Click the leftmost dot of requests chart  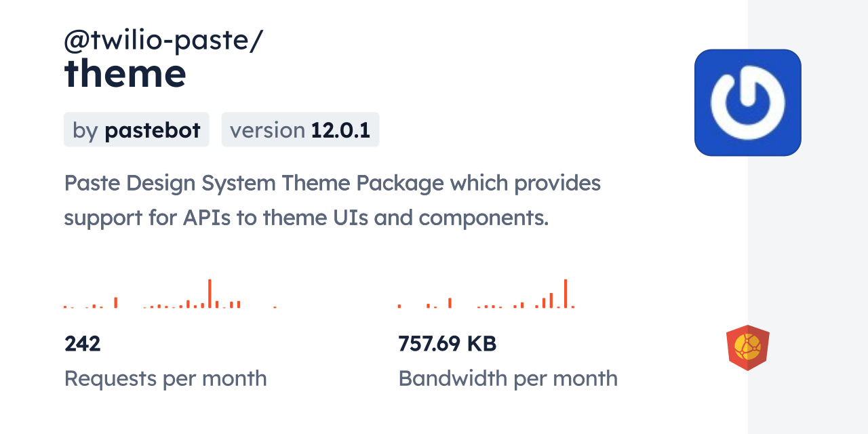65,307
